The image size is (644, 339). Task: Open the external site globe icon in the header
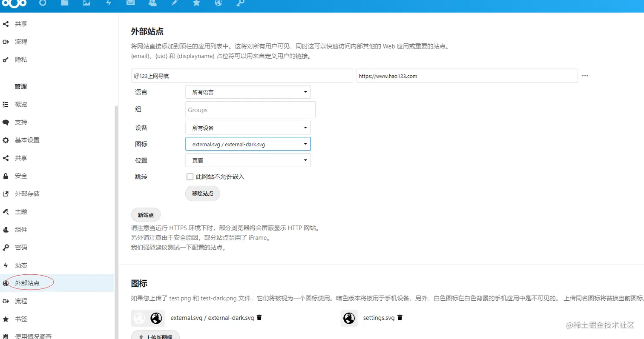tap(218, 3)
